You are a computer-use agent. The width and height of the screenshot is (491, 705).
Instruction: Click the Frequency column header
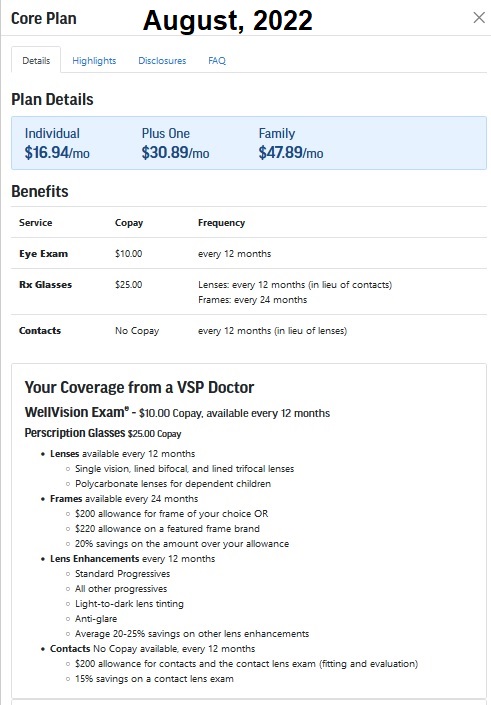(221, 223)
